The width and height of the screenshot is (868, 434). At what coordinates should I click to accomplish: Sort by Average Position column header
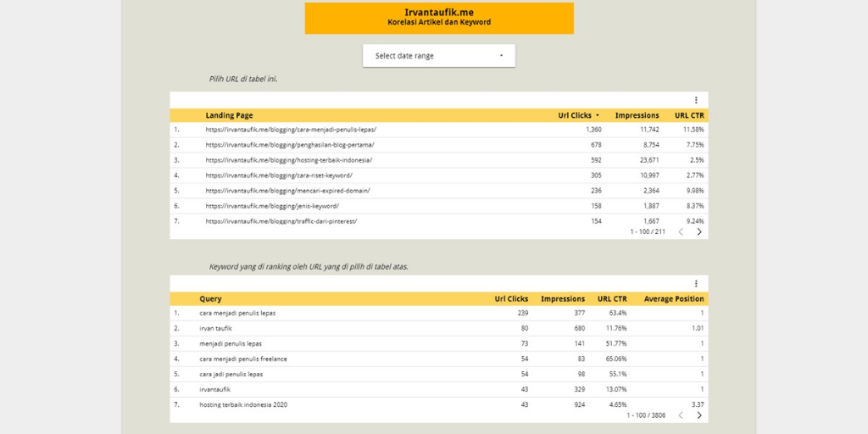pos(674,299)
